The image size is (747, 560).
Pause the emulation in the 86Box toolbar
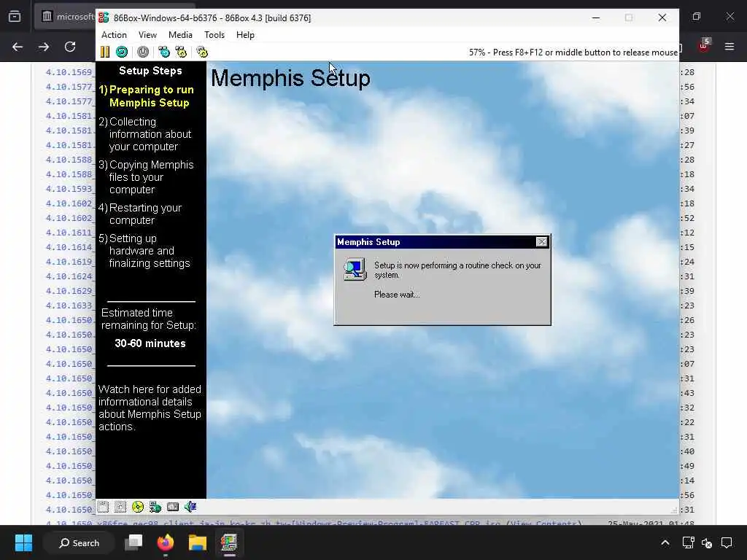point(105,52)
